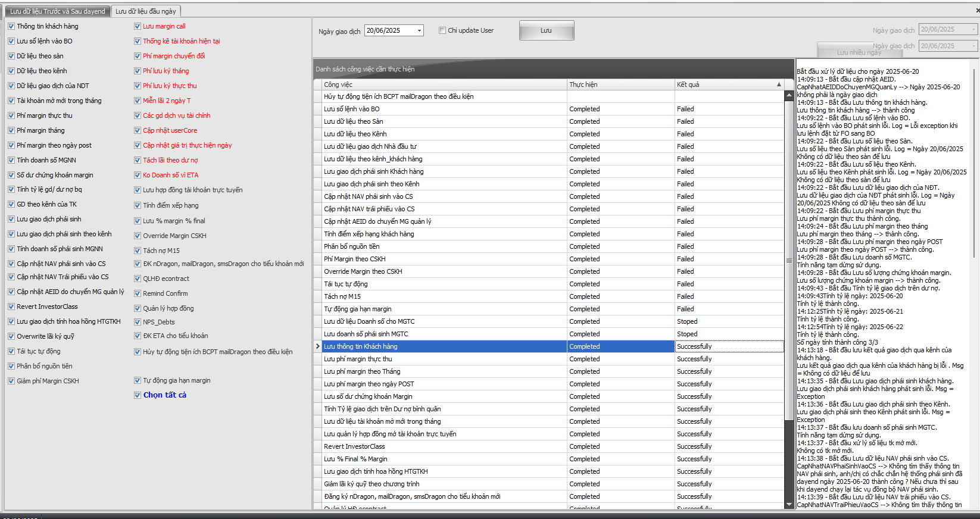Toggle 'Tách nợ M15' checkbox
The height and width of the screenshot is (519, 980).
(x=138, y=251)
